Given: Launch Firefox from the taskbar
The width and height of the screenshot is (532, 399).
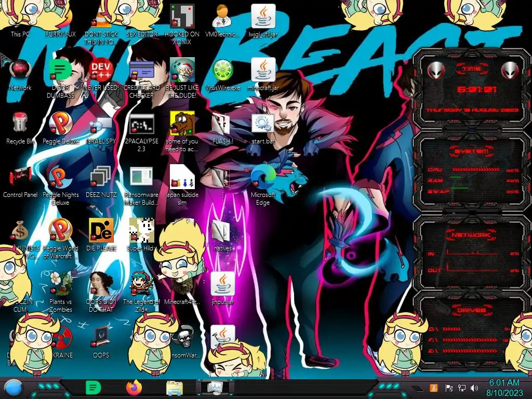Looking at the screenshot, I should tap(134, 388).
